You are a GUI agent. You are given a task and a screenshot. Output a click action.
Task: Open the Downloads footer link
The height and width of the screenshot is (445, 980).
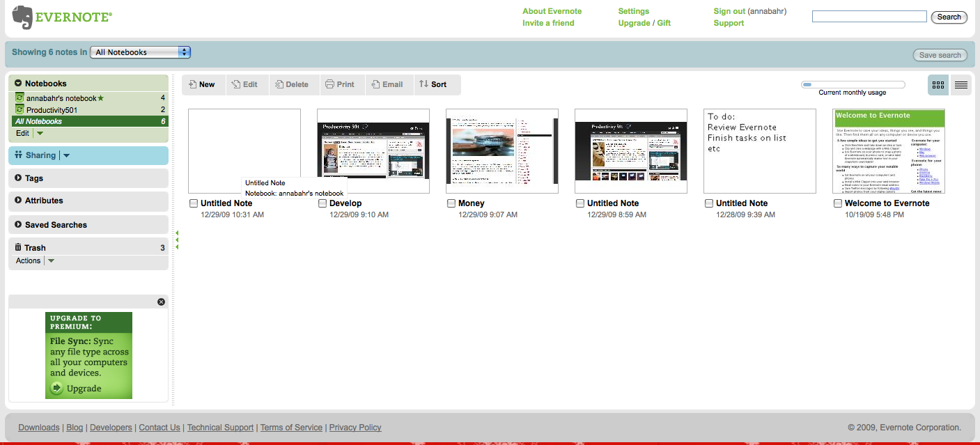tap(39, 428)
